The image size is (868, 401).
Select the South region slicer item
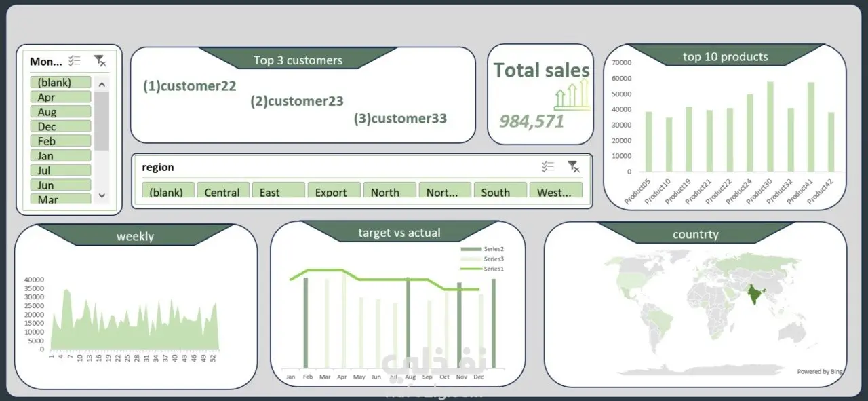click(500, 190)
